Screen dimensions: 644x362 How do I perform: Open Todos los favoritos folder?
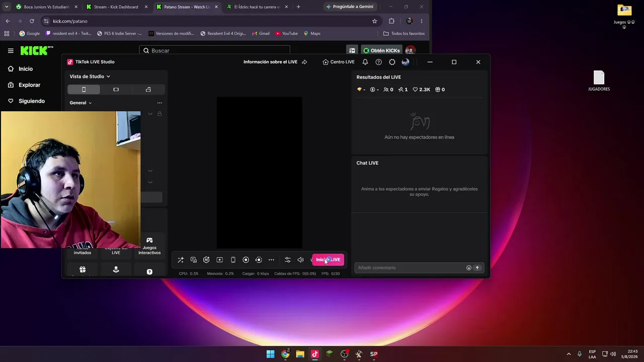coord(404,34)
